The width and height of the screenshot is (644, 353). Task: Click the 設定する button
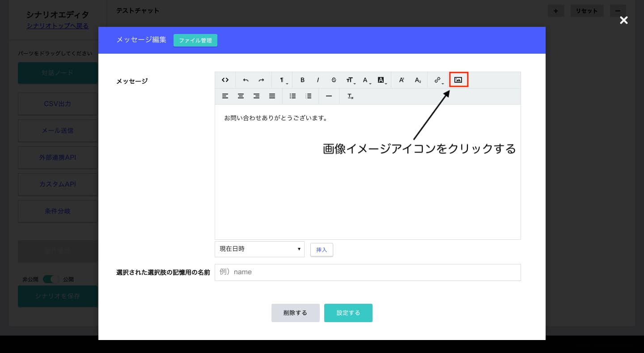tap(348, 313)
